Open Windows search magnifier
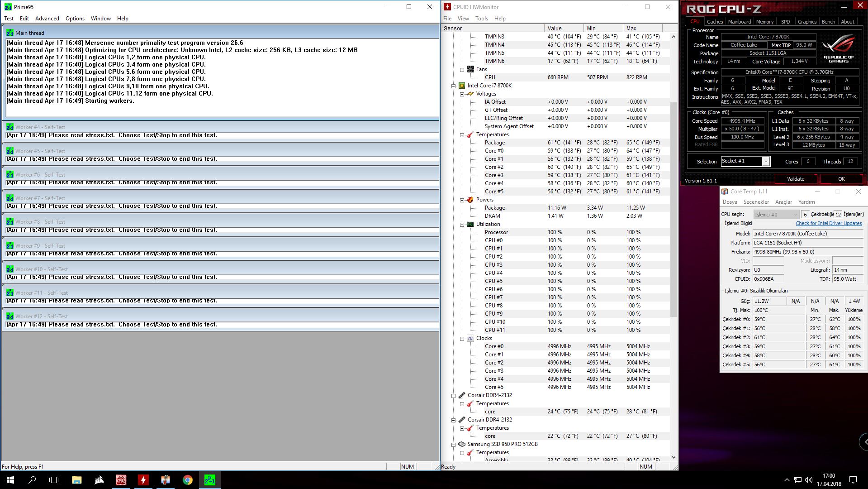 click(32, 480)
